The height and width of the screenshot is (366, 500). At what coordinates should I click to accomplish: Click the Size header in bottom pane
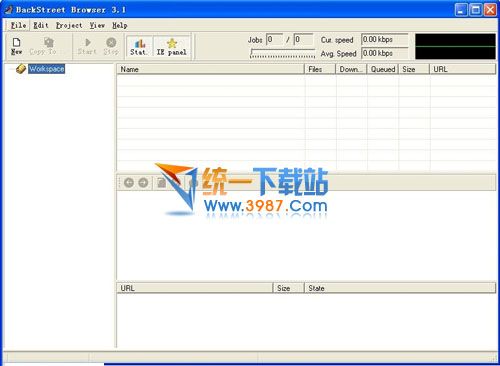[289, 288]
